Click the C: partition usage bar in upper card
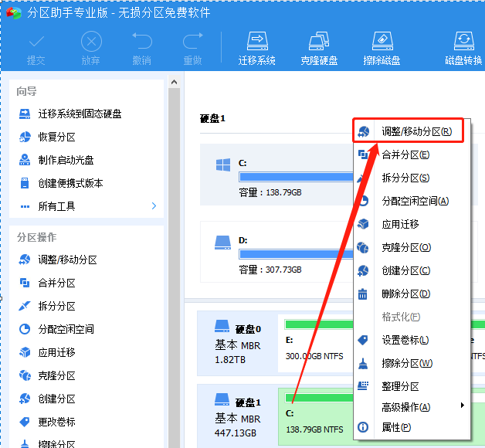This screenshot has width=485, height=448. pyautogui.click(x=296, y=177)
